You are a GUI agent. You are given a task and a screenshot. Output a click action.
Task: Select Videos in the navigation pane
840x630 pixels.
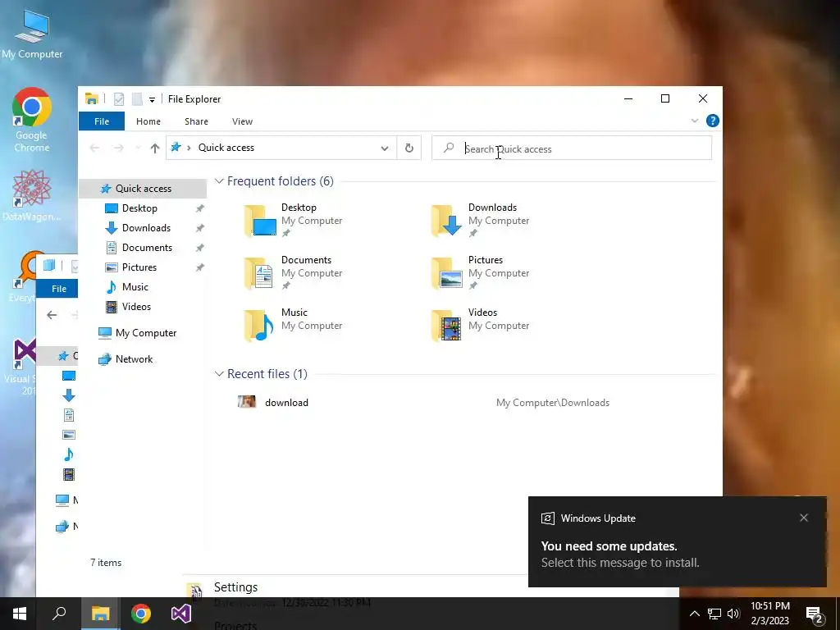pos(136,307)
